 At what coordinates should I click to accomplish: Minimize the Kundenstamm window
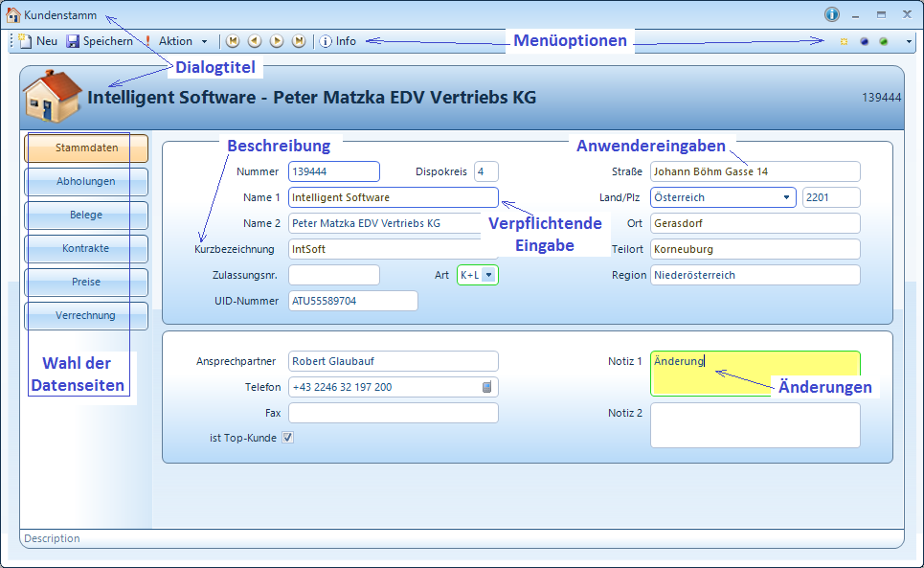pyautogui.click(x=856, y=15)
